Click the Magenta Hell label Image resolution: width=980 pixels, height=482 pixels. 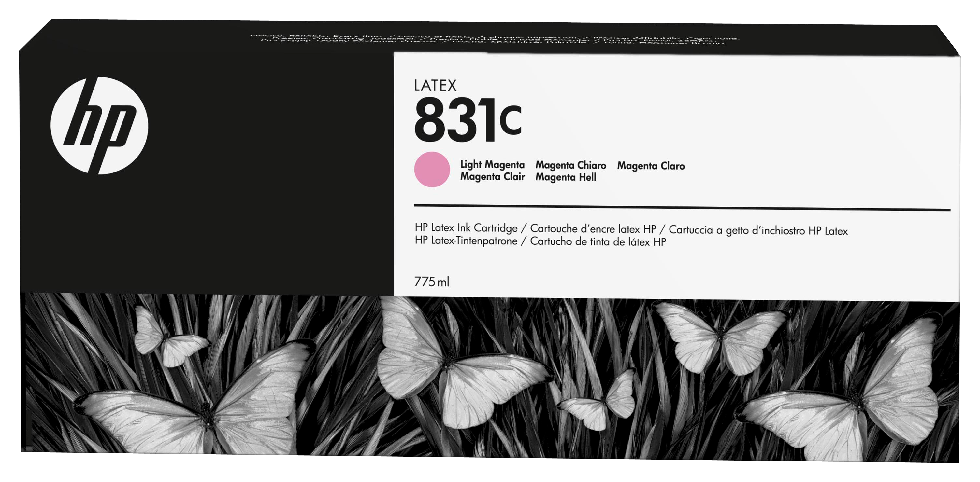[566, 177]
